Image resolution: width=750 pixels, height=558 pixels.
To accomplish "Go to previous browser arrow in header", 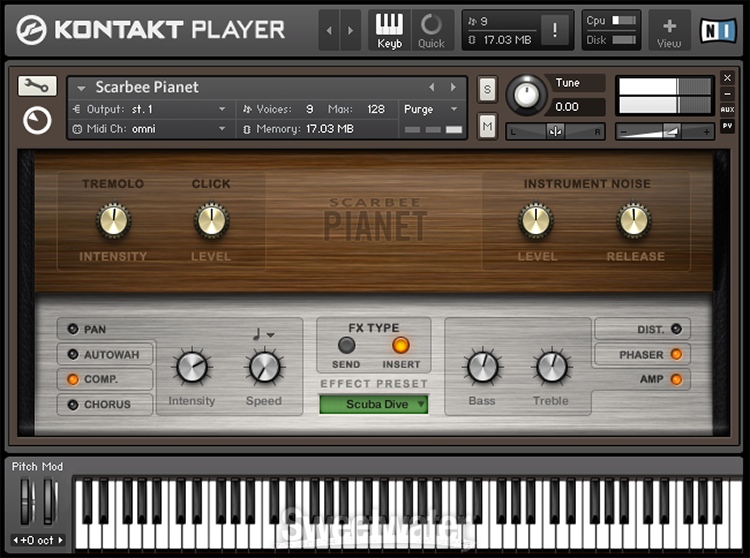I will [329, 30].
